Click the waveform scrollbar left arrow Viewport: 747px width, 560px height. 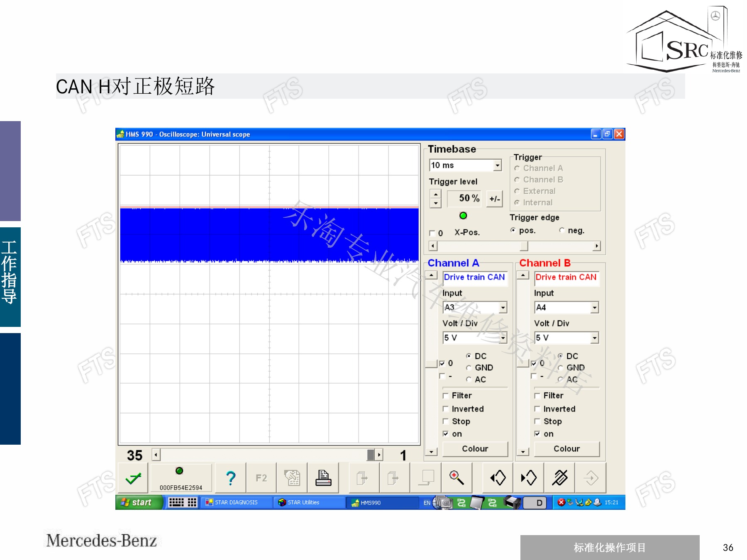click(156, 455)
